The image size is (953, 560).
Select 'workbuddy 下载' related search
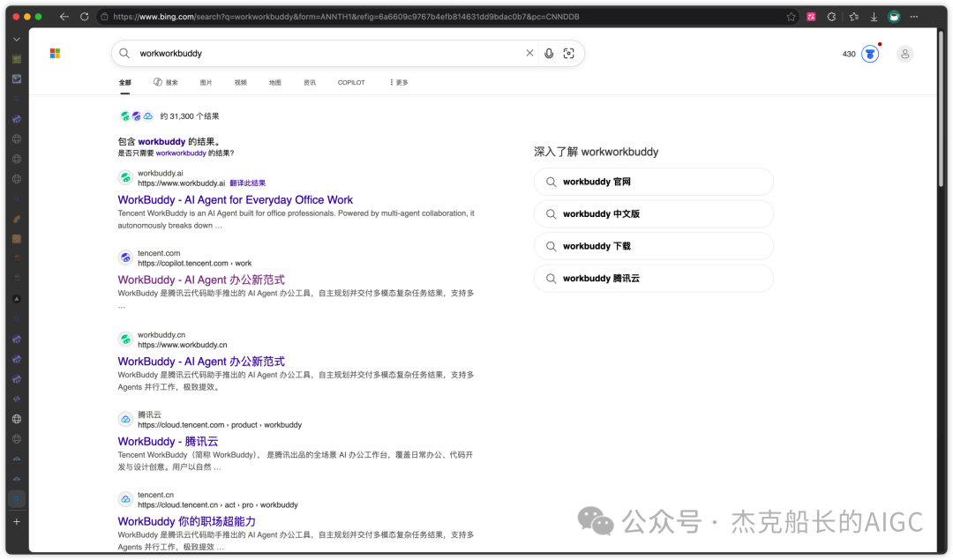(x=653, y=247)
